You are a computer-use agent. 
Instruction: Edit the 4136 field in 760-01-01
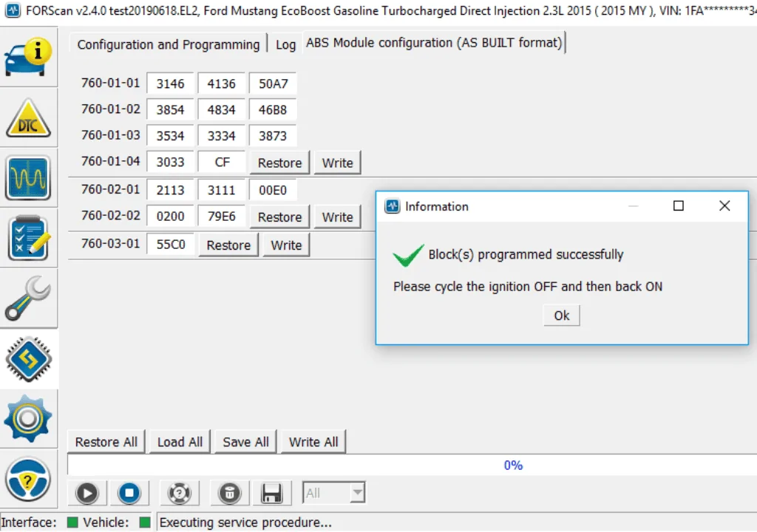(222, 83)
